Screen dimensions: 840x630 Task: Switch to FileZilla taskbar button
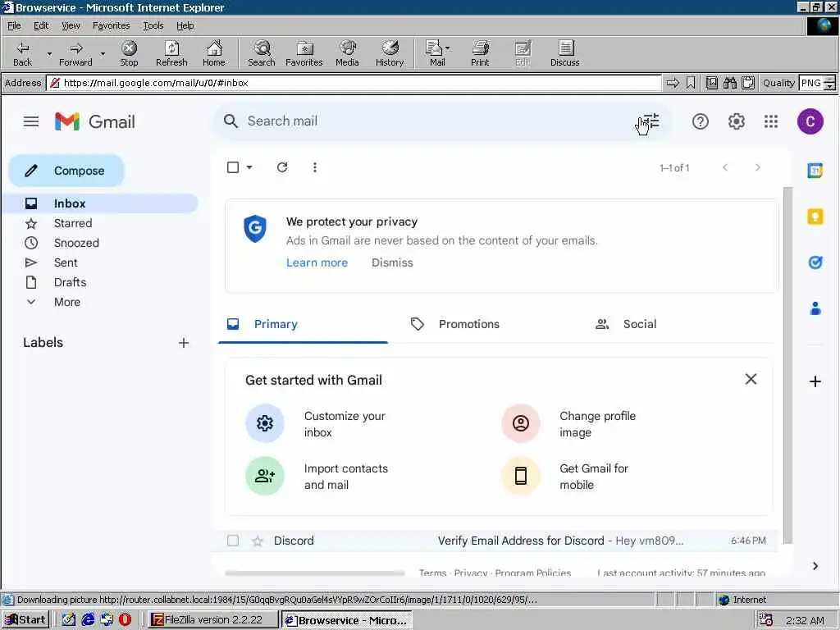(x=212, y=620)
